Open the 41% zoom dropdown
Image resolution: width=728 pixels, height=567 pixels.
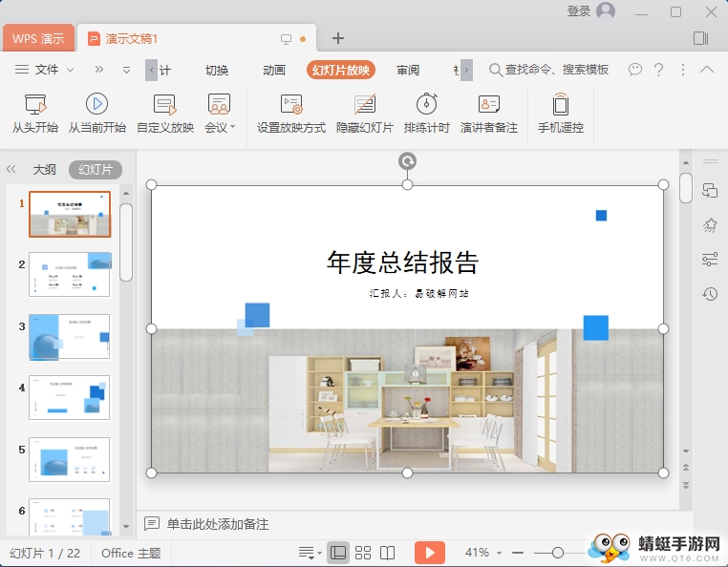tap(499, 553)
